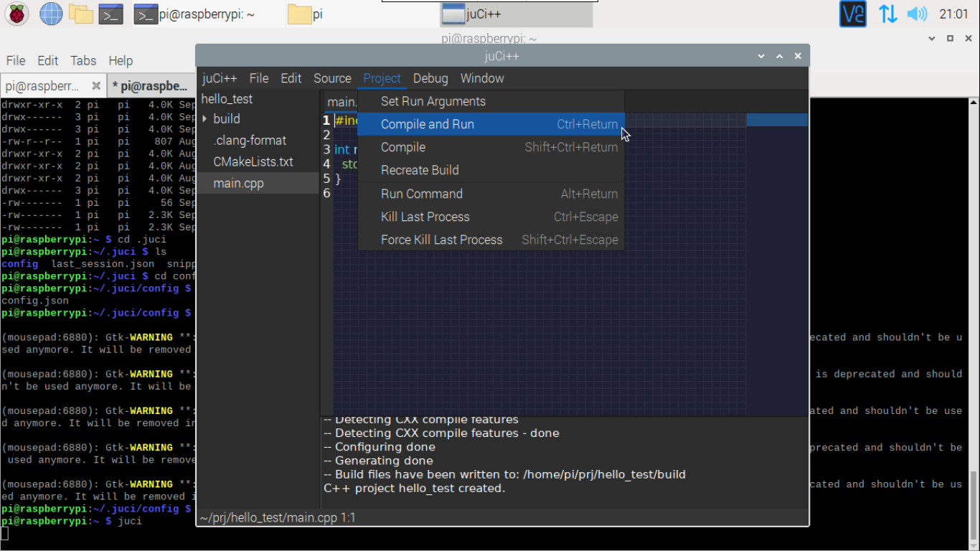Open terminal File menu
The width and height of the screenshot is (980, 551).
[16, 61]
